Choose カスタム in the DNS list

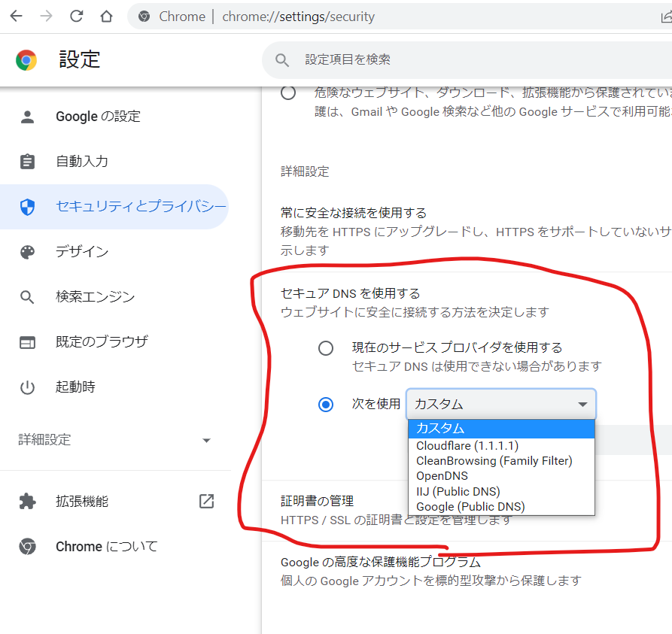[x=501, y=429]
